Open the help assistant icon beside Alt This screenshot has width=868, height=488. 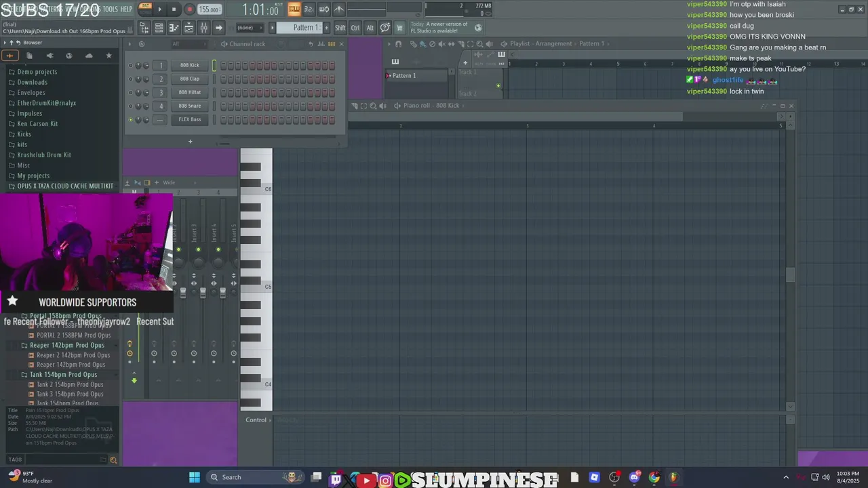pos(384,28)
